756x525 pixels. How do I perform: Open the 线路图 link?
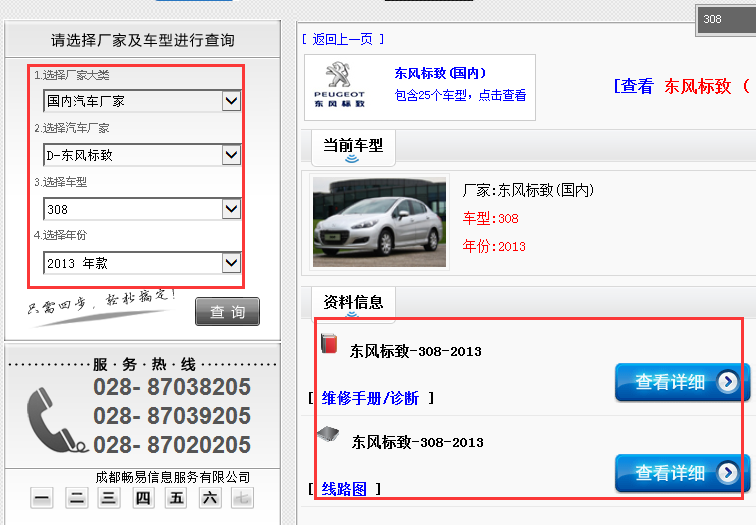344,489
